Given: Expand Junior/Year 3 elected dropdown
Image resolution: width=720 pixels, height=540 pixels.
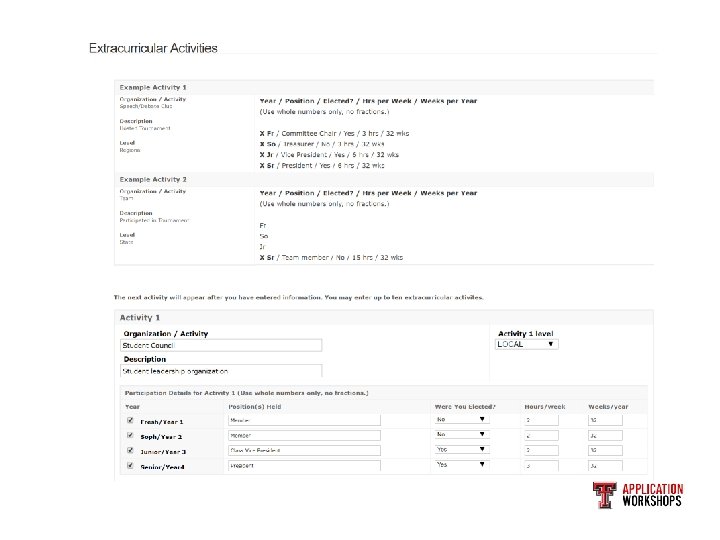Looking at the screenshot, I should 460,450.
